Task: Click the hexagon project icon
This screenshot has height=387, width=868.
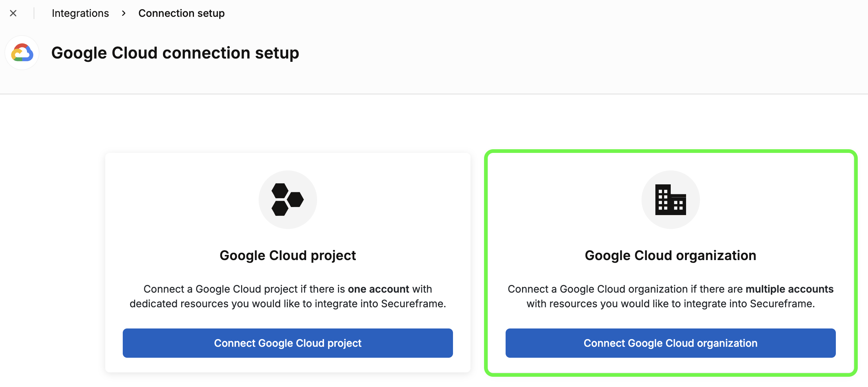Action: (x=288, y=199)
